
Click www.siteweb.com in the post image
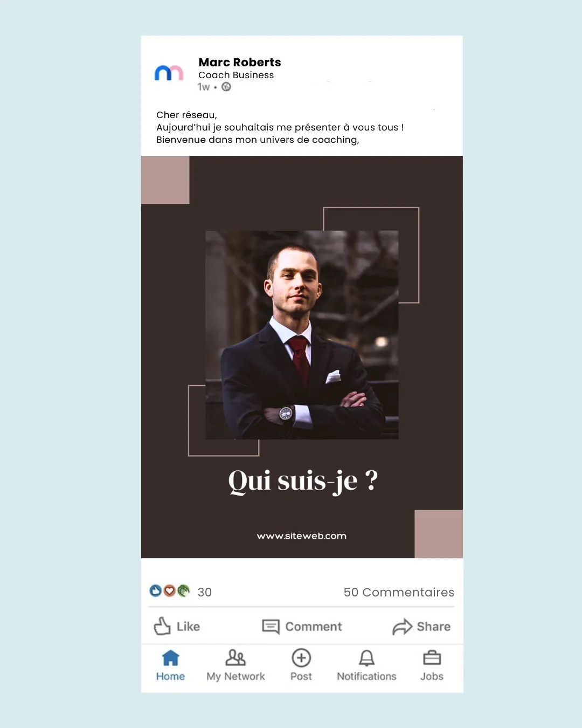coord(302,536)
